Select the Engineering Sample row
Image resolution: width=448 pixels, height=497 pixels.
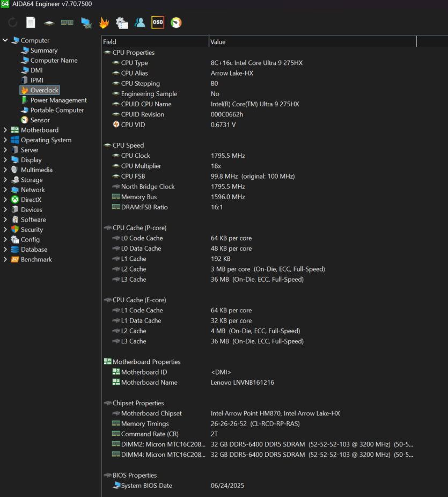[259, 94]
